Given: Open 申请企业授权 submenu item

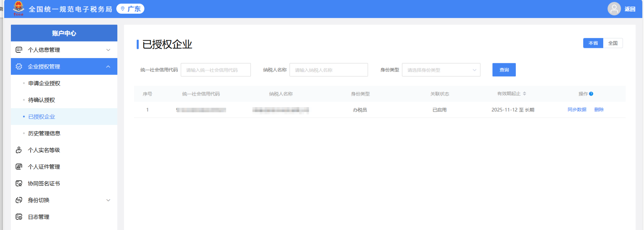Looking at the screenshot, I should click(44, 83).
